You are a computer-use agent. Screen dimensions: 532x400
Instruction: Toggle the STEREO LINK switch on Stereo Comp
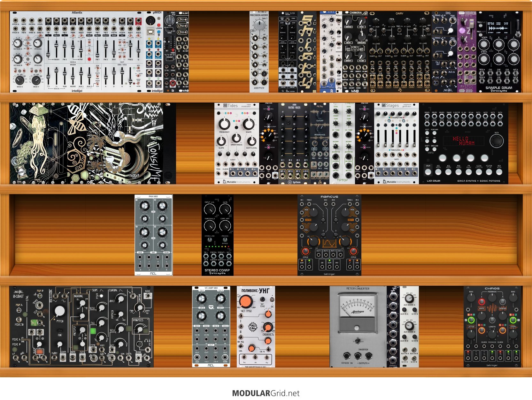(210, 240)
